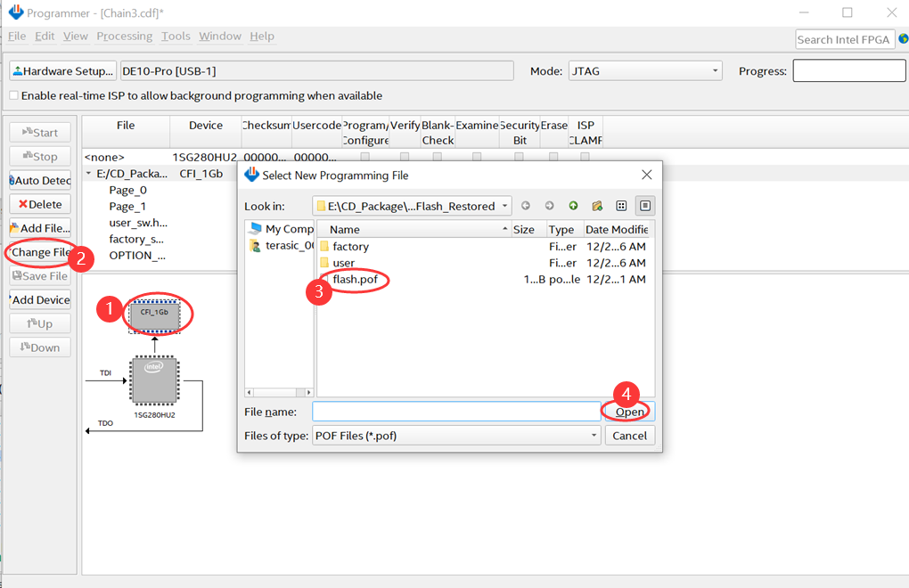Viewport: 909px width, 588px height.
Task: Focus the File name input field
Action: tap(456, 412)
